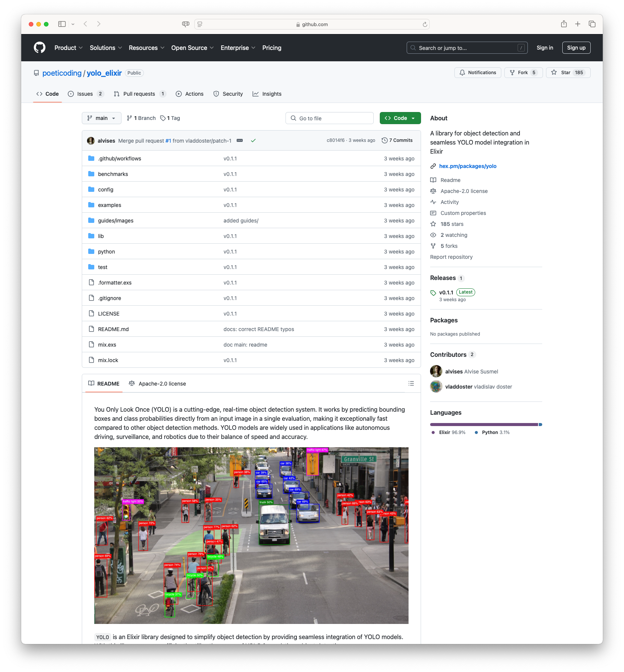Open the YOLO detection street image
The height and width of the screenshot is (672, 624).
pyautogui.click(x=251, y=535)
